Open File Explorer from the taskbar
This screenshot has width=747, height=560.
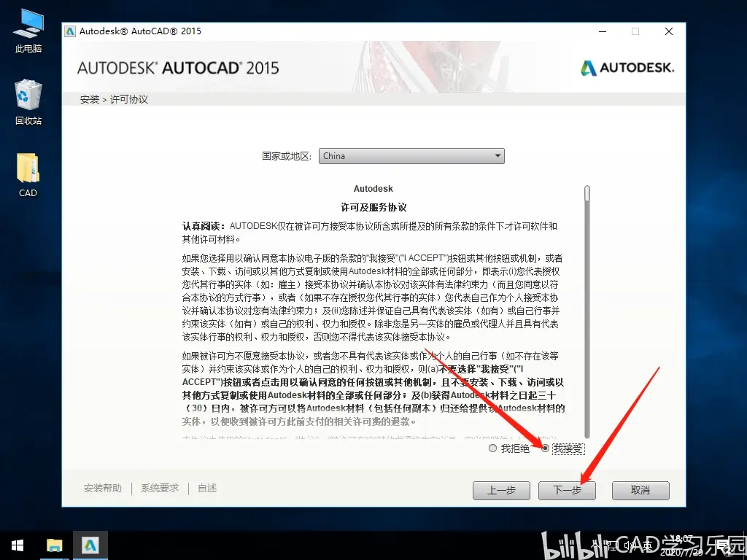pyautogui.click(x=54, y=545)
